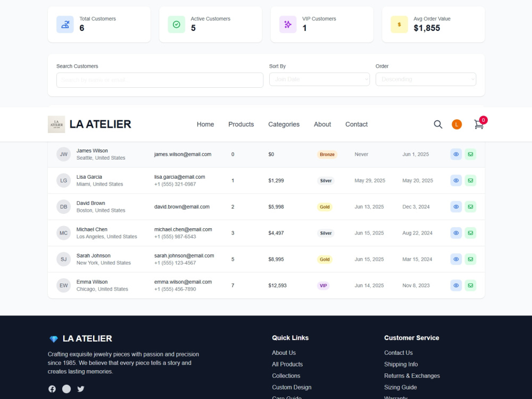Send email to David Brown

(x=470, y=206)
